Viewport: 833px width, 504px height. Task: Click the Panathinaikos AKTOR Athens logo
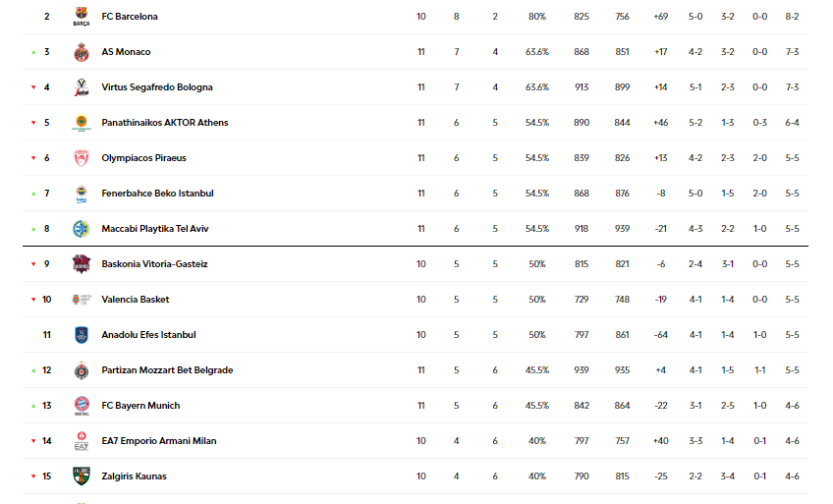(82, 123)
